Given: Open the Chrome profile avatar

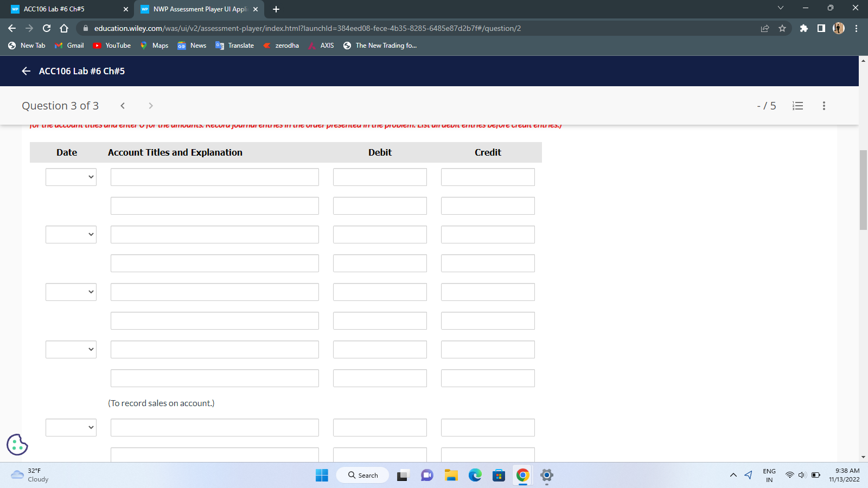Looking at the screenshot, I should [838, 28].
